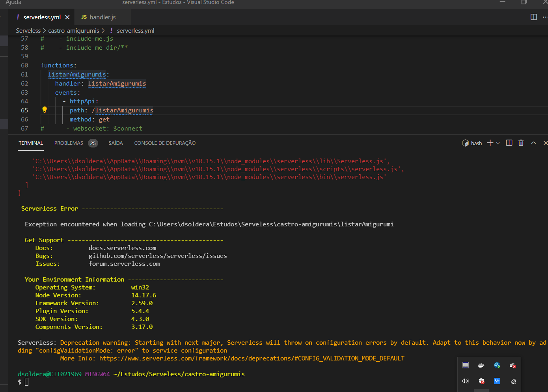Open the wireless signal tray icon
Screen dimensions: 548x392
[513, 381]
